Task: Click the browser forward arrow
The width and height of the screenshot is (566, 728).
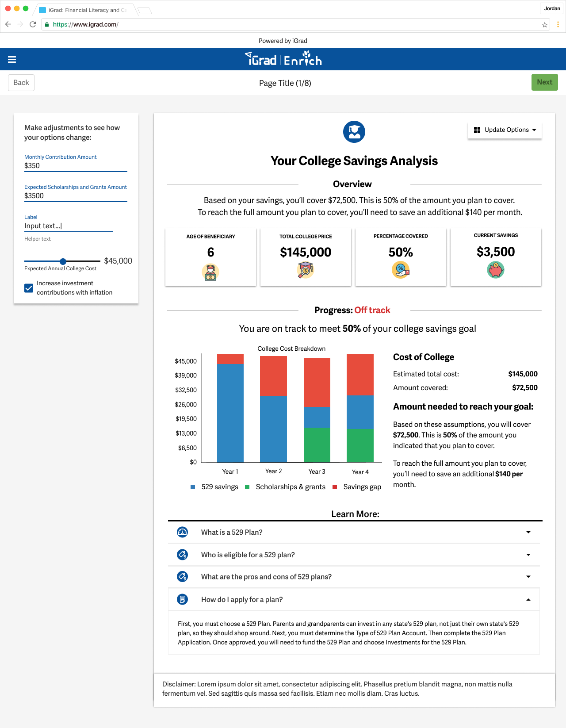Action: pos(20,24)
